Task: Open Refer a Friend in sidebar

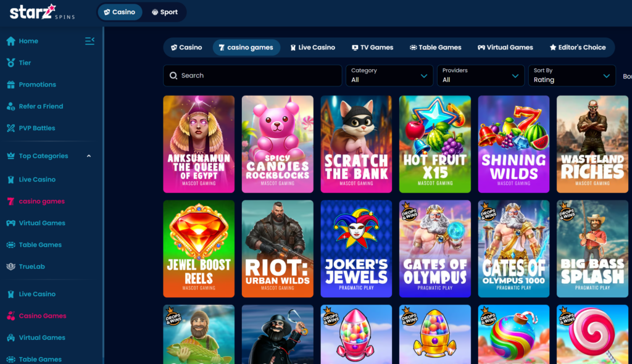Action: [x=41, y=106]
